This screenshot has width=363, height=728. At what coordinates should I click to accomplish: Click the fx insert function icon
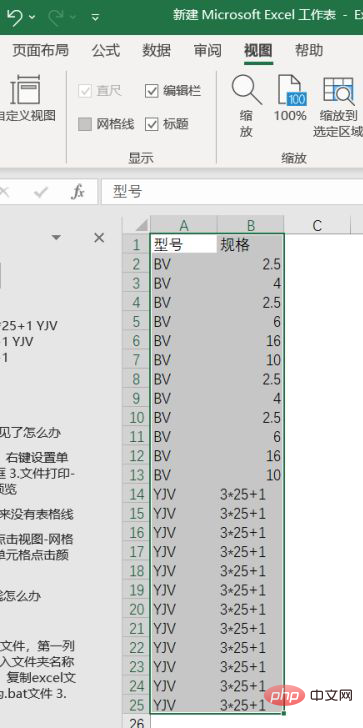(x=78, y=192)
